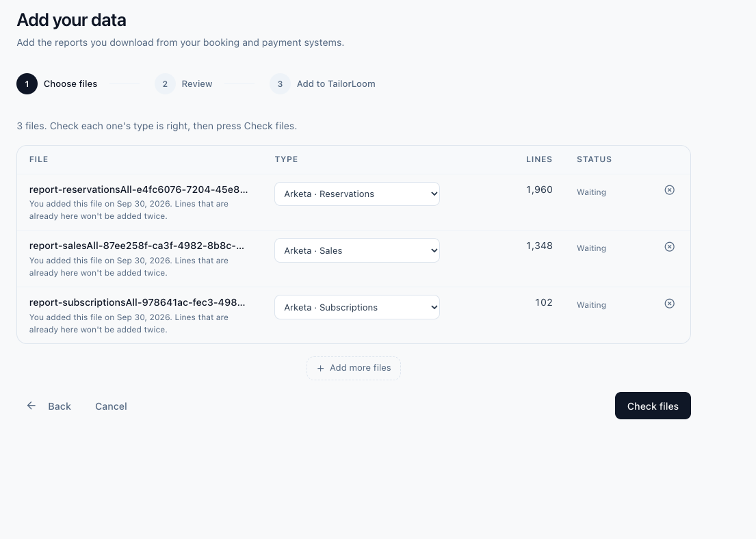Click the LINES column header
This screenshot has height=539, width=756.
(539, 159)
